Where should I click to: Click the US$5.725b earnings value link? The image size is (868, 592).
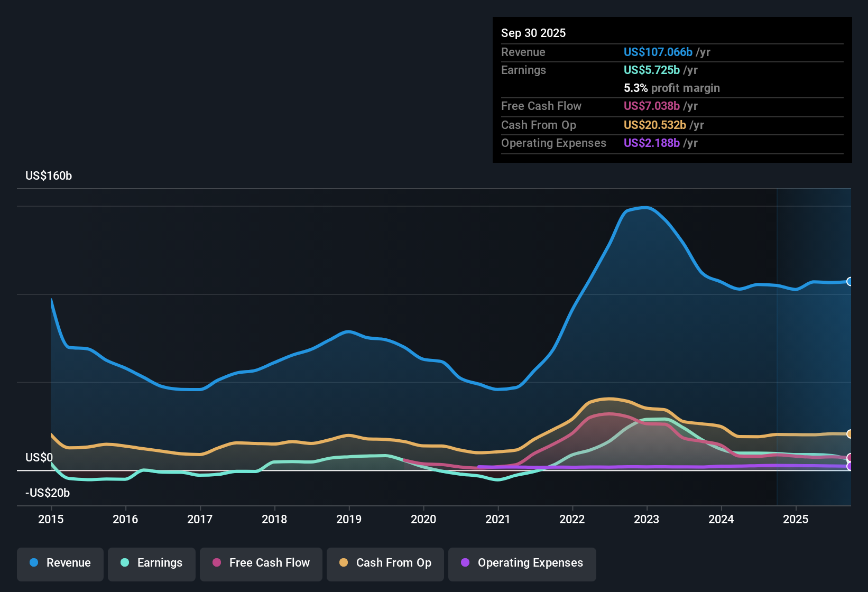click(x=651, y=70)
